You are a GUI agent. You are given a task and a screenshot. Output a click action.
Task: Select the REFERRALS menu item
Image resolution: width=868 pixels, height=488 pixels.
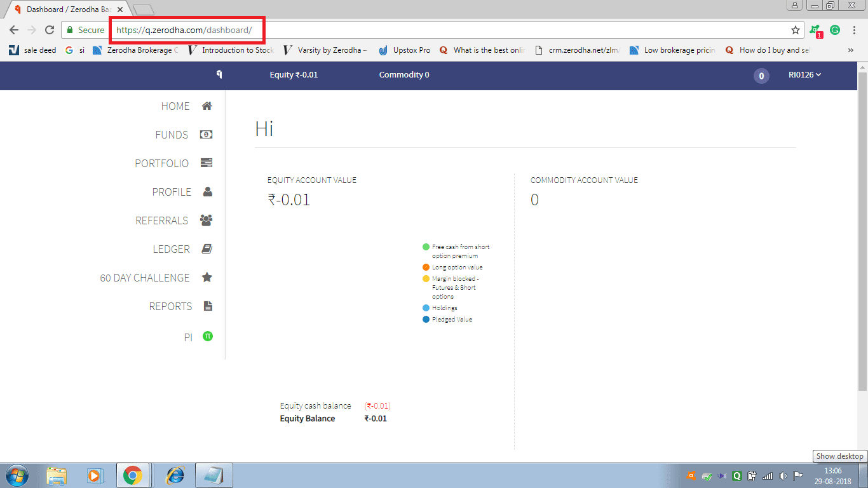pyautogui.click(x=162, y=220)
